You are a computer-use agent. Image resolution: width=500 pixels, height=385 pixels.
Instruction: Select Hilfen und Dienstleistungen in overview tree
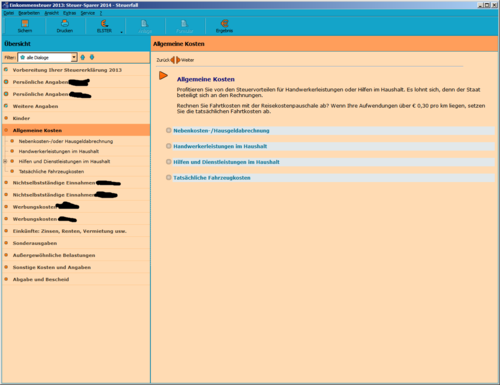(64, 161)
